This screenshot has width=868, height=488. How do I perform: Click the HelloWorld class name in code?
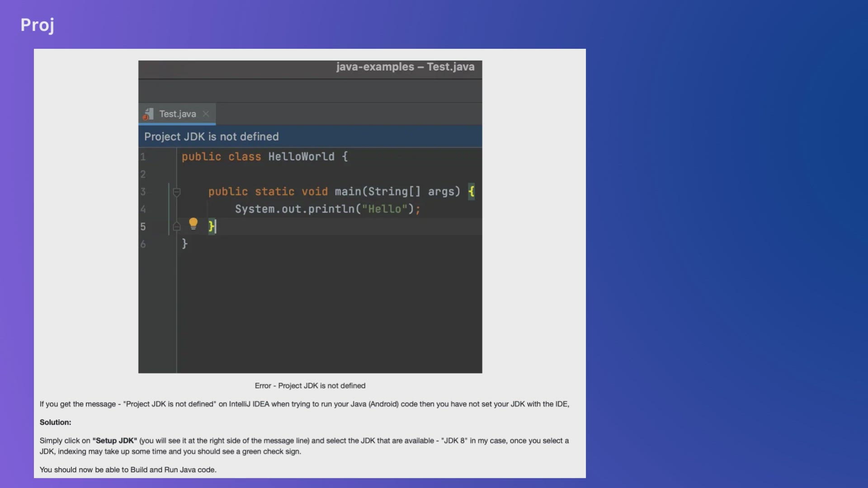(x=301, y=157)
